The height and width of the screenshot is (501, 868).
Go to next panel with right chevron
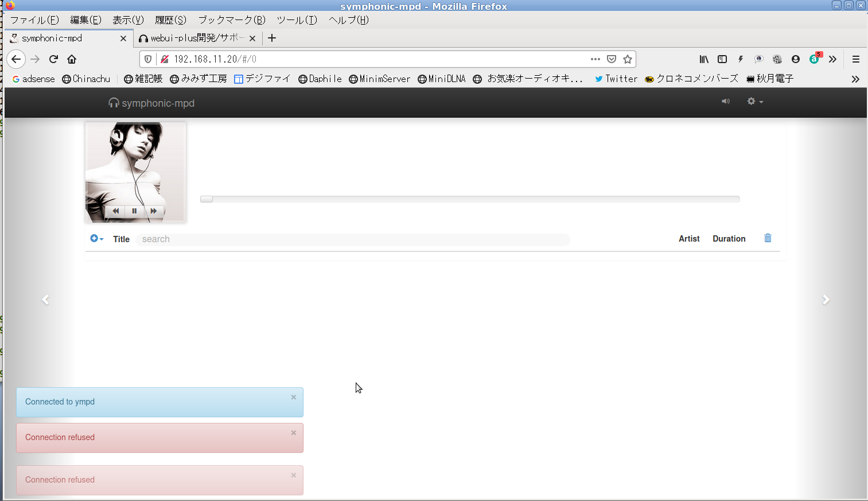pyautogui.click(x=826, y=300)
